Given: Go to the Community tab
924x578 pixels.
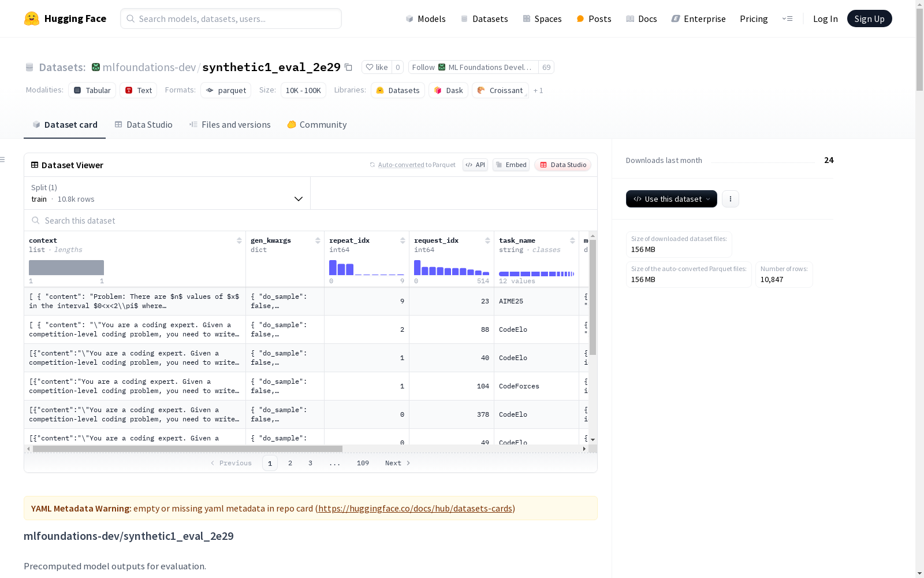Looking at the screenshot, I should click(x=317, y=124).
